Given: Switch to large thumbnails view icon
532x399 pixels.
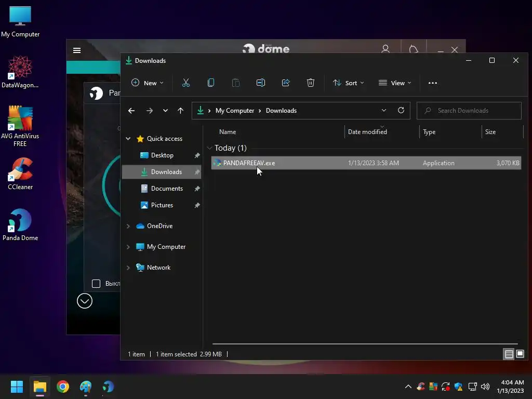Looking at the screenshot, I should [520, 354].
